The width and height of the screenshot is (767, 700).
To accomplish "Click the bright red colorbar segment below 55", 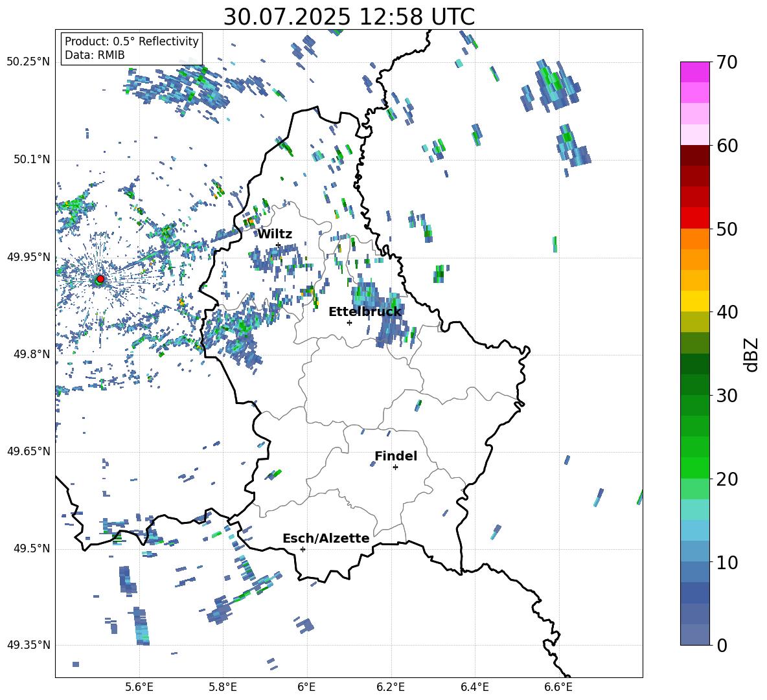I will [695, 218].
